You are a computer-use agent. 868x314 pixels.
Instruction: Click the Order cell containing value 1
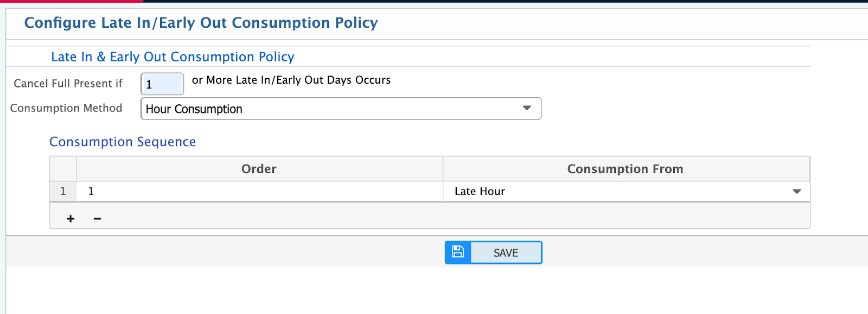(217, 191)
